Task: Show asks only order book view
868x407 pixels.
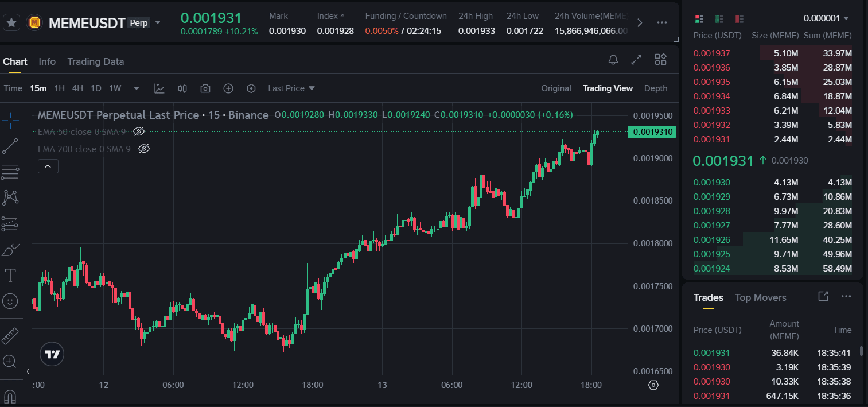Action: [739, 19]
